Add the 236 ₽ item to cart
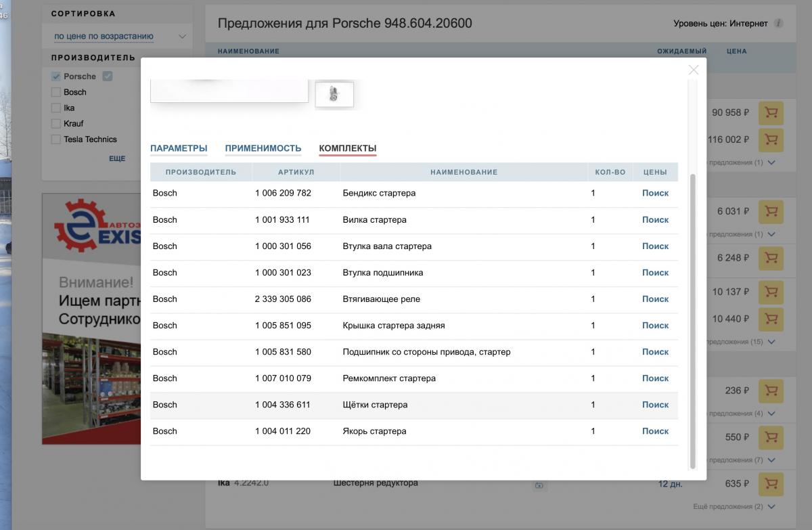Image resolution: width=812 pixels, height=530 pixels. click(x=771, y=391)
